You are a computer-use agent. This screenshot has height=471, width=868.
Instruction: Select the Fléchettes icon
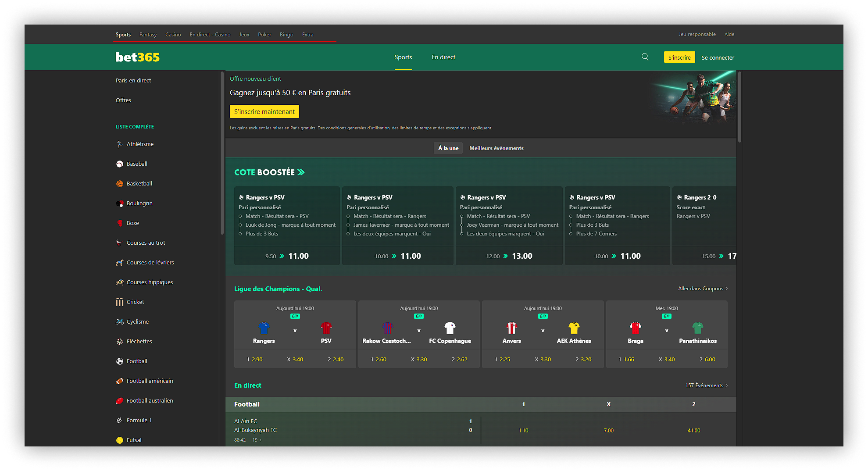point(119,341)
